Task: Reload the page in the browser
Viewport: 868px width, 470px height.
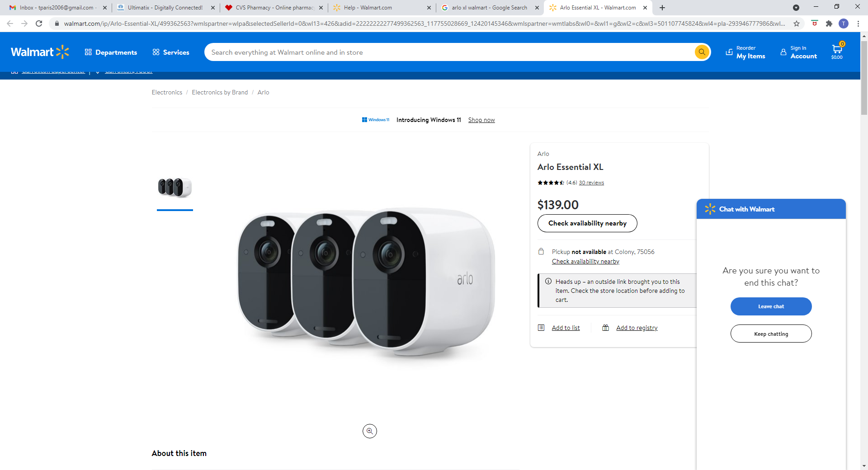Action: [x=39, y=23]
